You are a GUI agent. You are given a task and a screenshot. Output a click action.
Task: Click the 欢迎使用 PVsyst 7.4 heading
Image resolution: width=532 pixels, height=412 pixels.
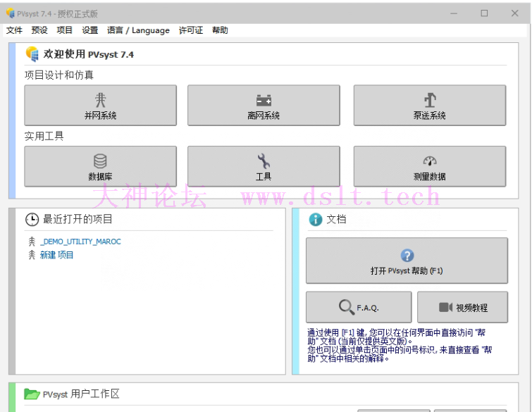click(x=89, y=54)
